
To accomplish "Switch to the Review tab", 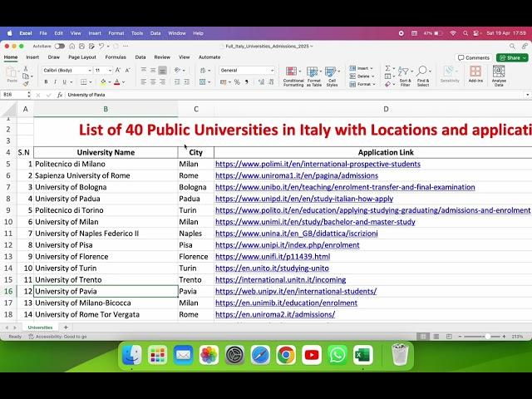I will click(x=162, y=57).
